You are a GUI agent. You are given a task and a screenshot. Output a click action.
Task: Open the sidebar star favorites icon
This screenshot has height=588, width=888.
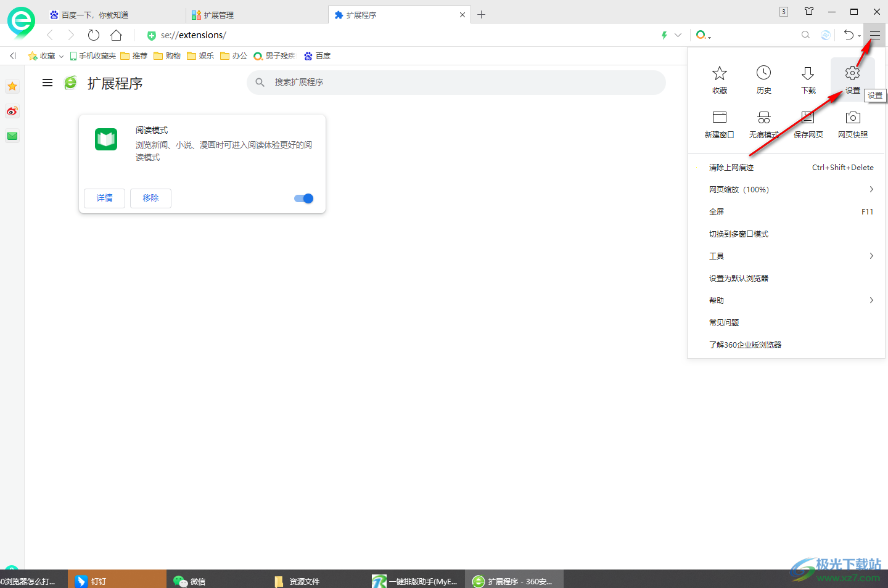coord(12,86)
